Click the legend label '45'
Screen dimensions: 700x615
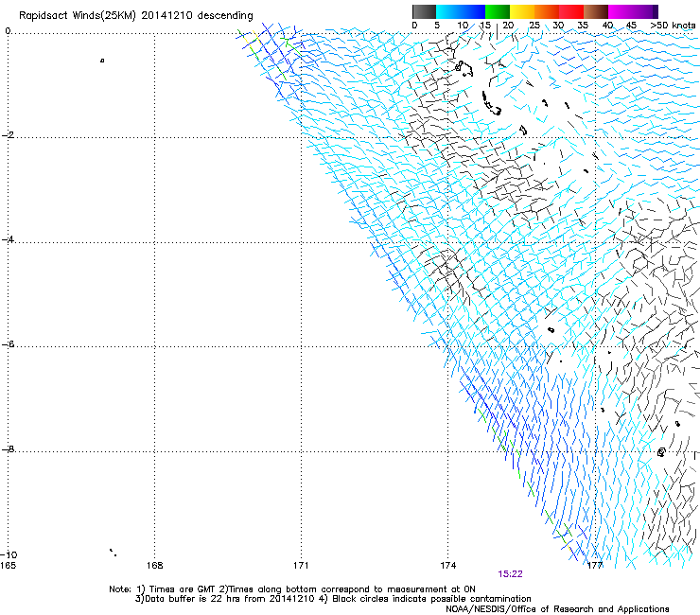point(631,25)
